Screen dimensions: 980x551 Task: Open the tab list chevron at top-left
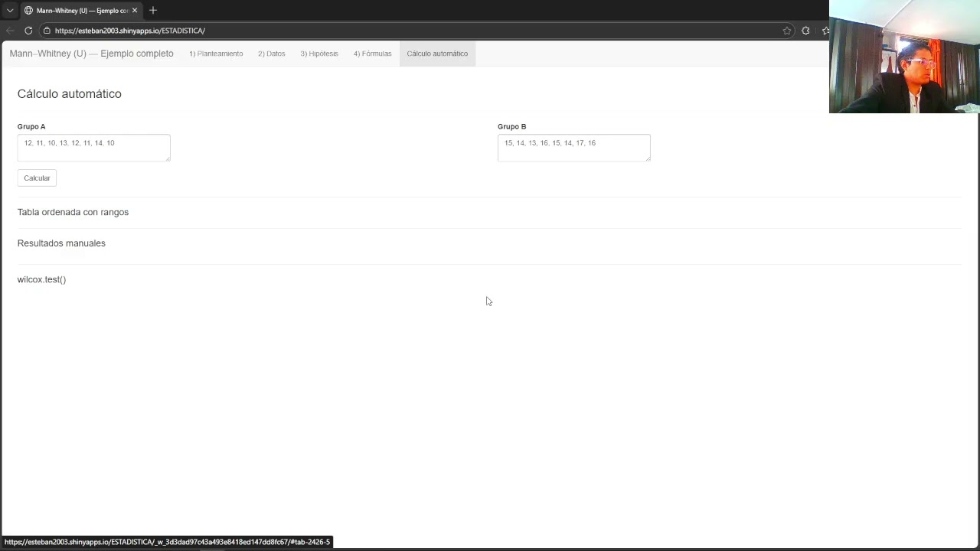(10, 11)
